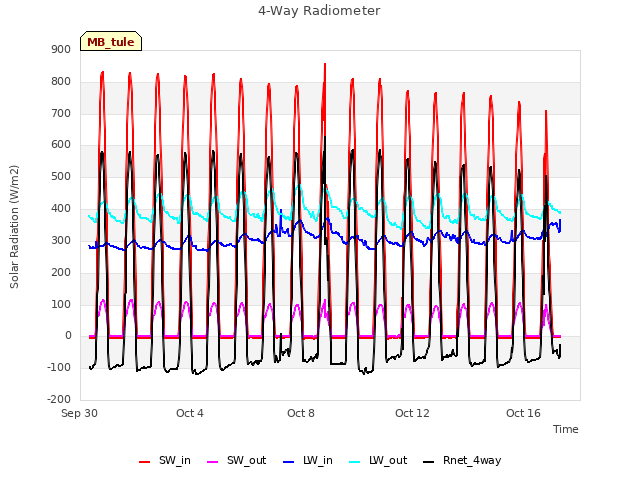Click the cyan LW_out legend swatch
The height and width of the screenshot is (480, 640).
pos(355,462)
